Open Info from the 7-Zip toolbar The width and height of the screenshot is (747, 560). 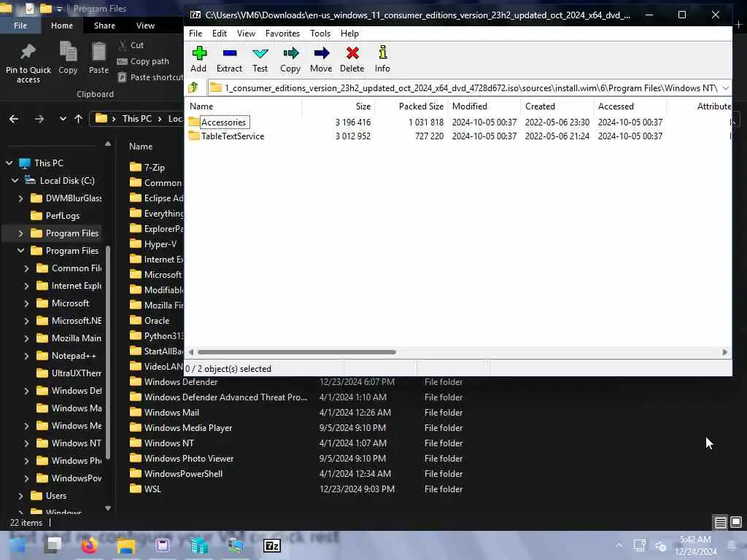coord(382,59)
